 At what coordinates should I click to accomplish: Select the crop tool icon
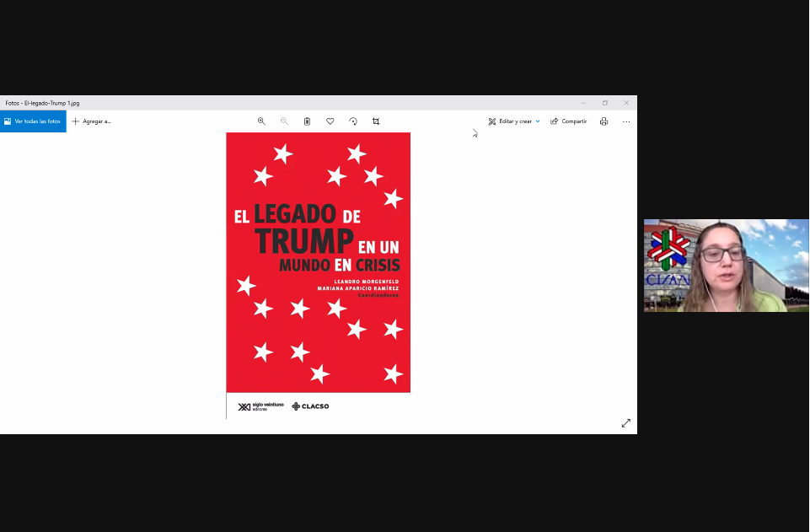click(376, 121)
